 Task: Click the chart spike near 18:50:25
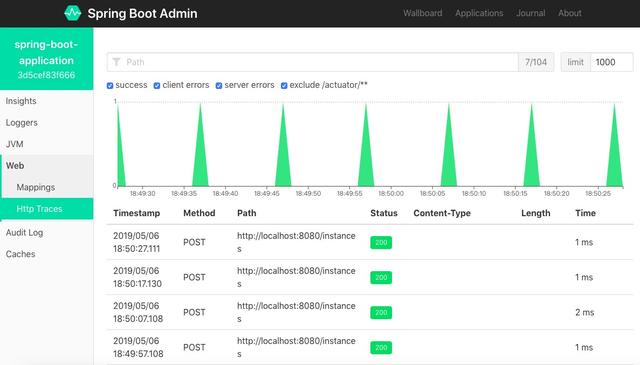pos(615,155)
